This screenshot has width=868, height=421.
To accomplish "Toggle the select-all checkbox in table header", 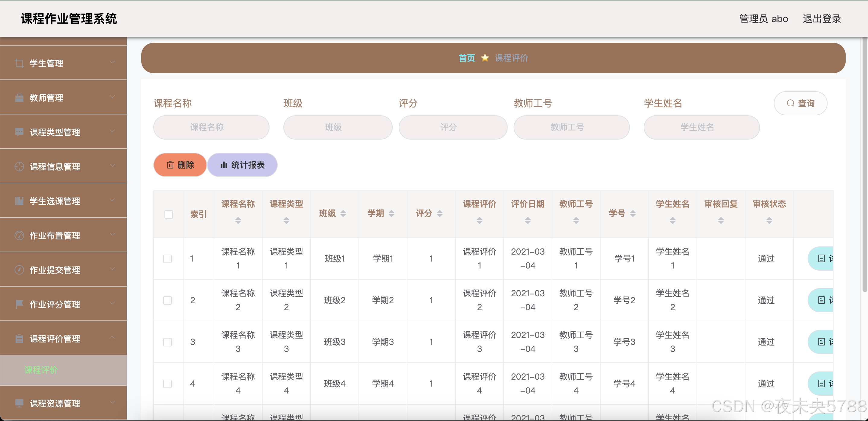I will [x=168, y=214].
